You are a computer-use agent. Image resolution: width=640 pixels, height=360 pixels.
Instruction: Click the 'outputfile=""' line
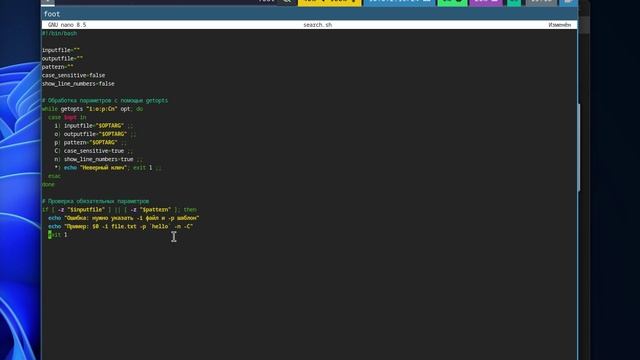click(x=62, y=59)
